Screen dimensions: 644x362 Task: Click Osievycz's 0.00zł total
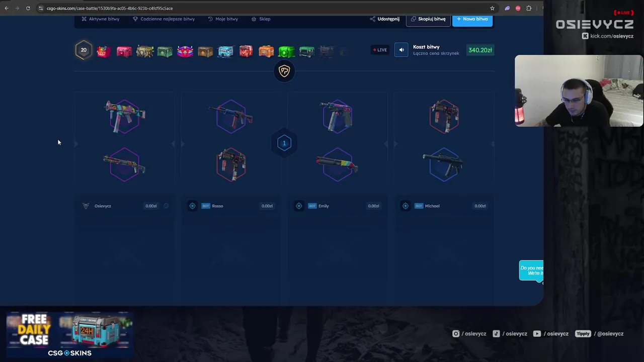point(151,206)
